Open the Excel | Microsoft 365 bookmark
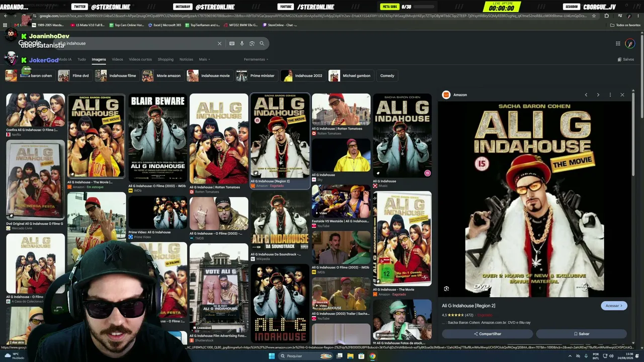This screenshot has height=362, width=644. point(165,25)
